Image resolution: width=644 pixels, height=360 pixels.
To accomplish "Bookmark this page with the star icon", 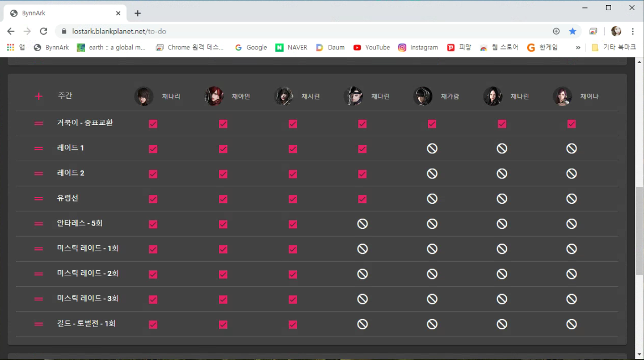I will 573,31.
